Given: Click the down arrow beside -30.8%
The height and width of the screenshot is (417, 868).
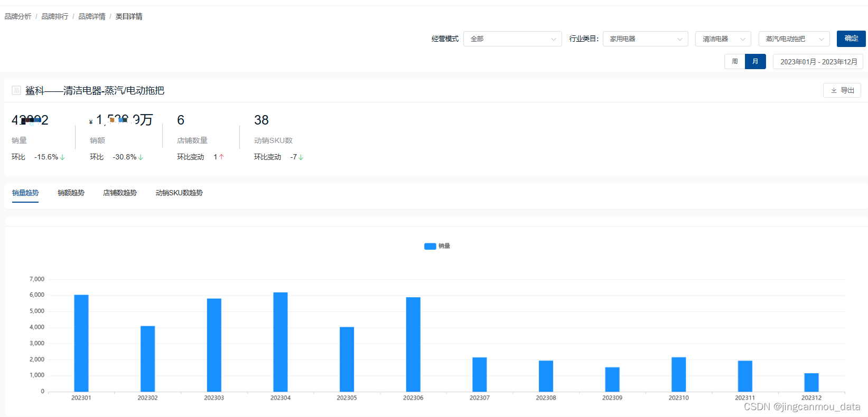Looking at the screenshot, I should click(x=141, y=157).
